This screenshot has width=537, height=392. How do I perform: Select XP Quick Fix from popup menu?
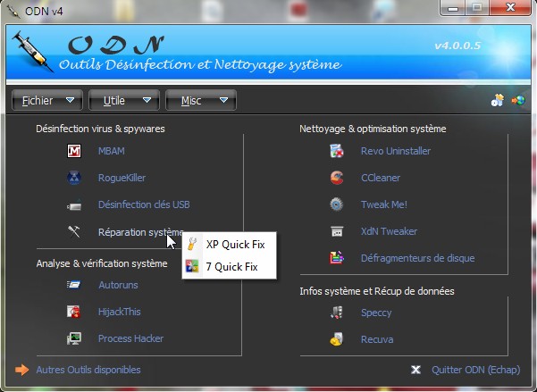pos(230,245)
